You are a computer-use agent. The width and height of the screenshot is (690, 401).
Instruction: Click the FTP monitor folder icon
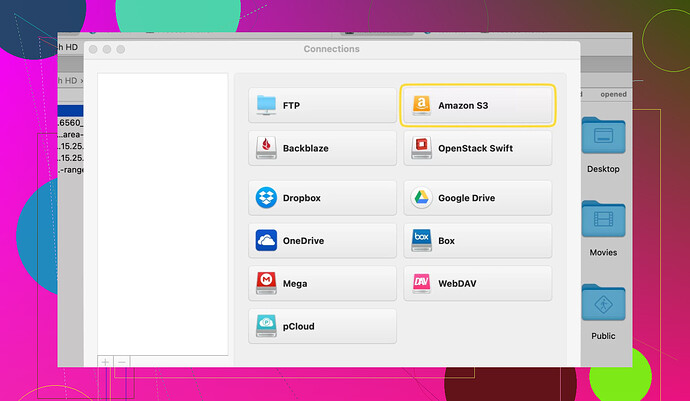(266, 105)
